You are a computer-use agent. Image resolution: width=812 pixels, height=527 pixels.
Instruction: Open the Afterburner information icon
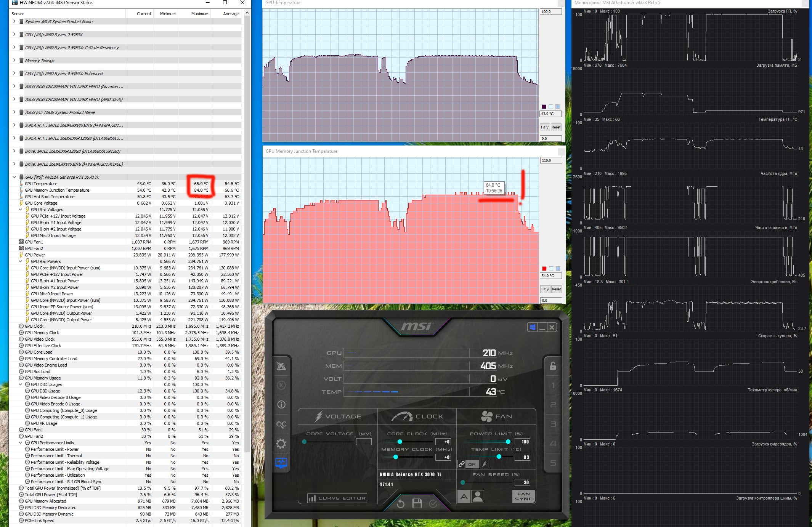pyautogui.click(x=281, y=405)
